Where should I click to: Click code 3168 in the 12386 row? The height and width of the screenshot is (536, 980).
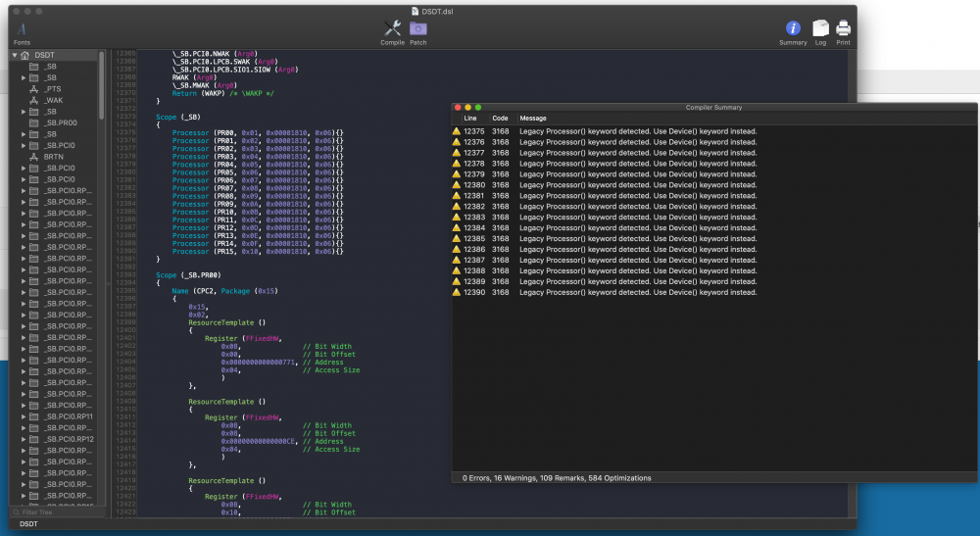tap(500, 249)
